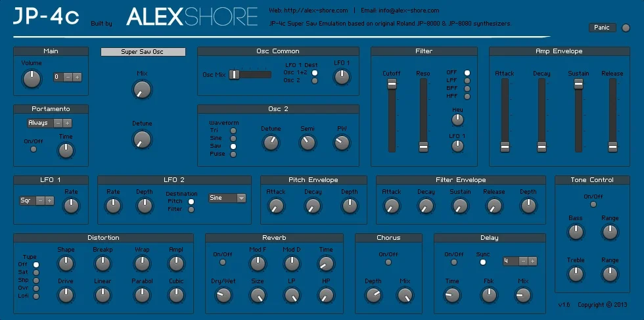Screen dimensions: 644x320
Task: Click LFO 1 Sqr minus button
Action: (x=40, y=201)
